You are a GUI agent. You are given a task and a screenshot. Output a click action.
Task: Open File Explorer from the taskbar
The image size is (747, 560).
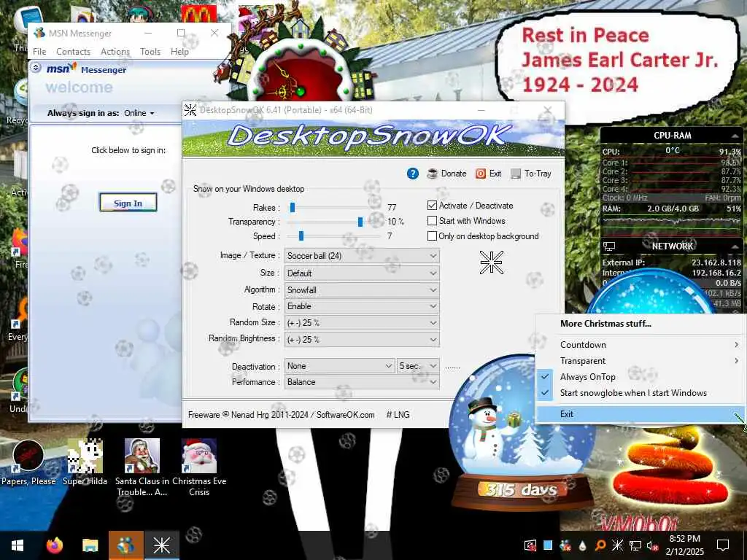90,545
